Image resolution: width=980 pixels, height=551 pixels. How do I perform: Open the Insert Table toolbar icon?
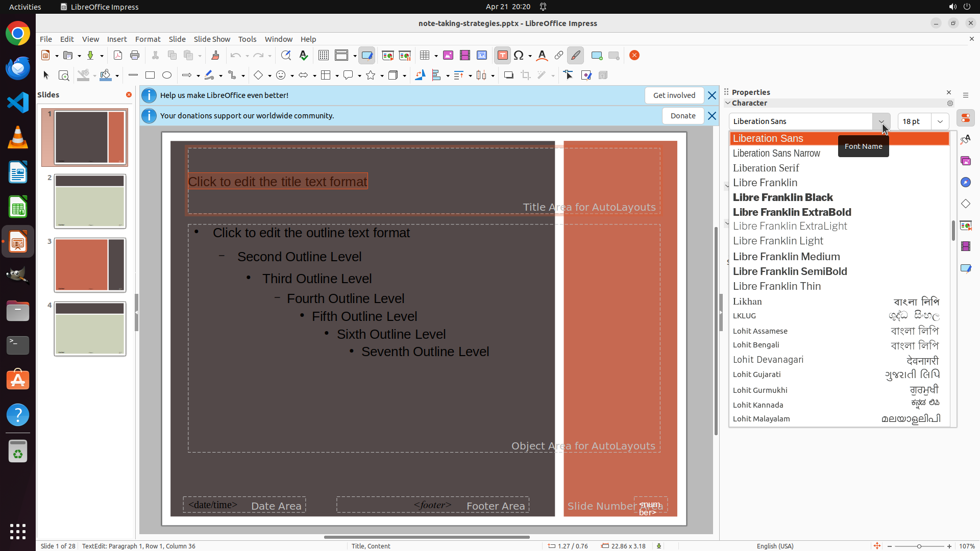pyautogui.click(x=425, y=56)
